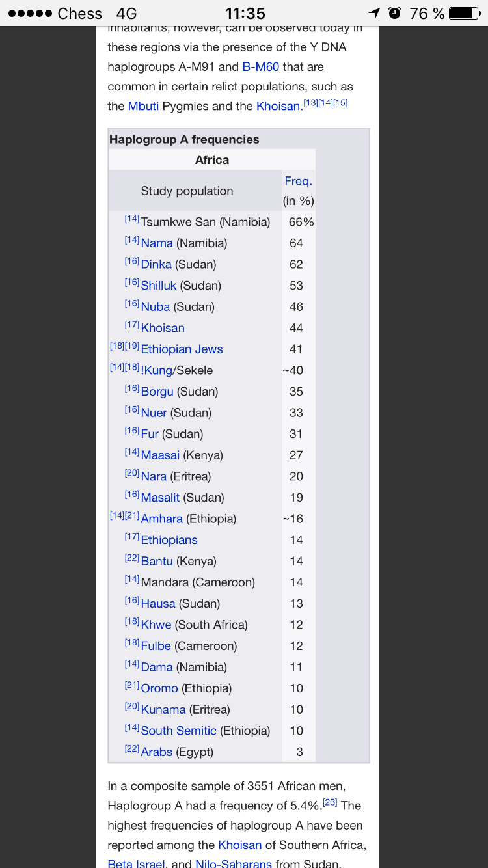This screenshot has height=868, width=488.
Task: Open the Amhara link
Action: tap(161, 519)
